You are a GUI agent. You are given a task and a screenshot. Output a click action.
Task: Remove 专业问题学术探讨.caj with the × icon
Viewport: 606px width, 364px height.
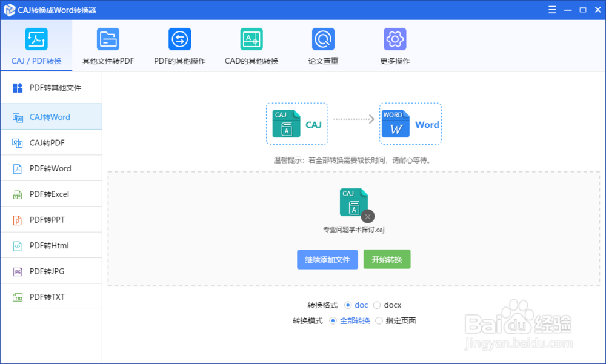[368, 216]
